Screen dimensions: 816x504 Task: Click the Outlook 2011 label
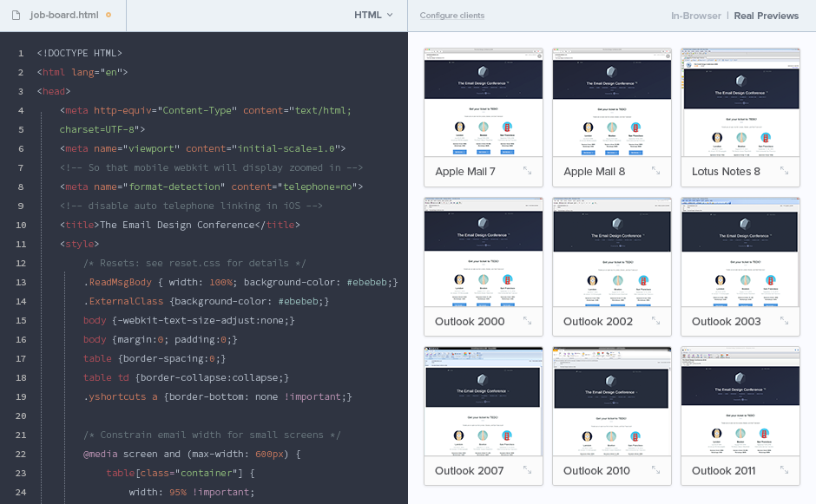point(723,471)
